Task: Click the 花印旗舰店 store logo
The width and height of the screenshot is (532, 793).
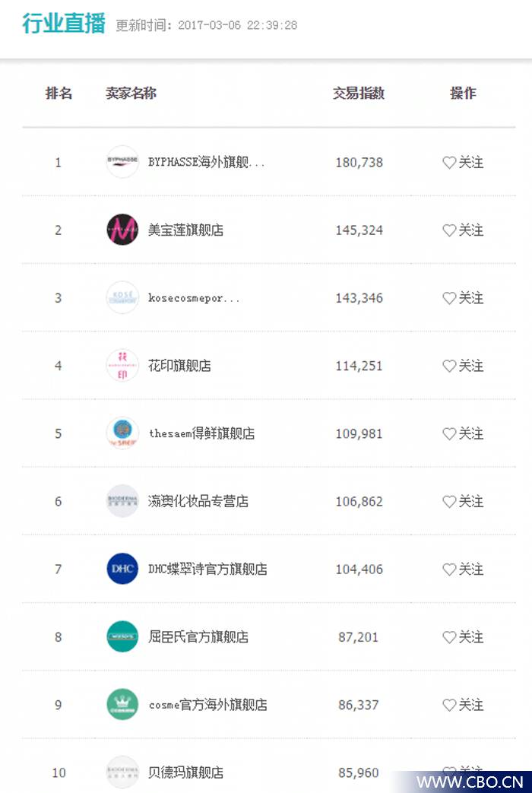Action: (122, 365)
